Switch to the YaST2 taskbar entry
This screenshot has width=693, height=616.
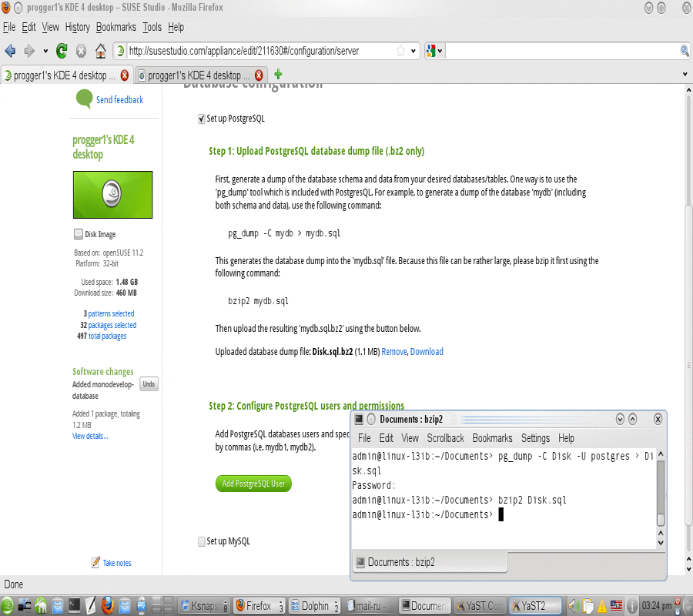[534, 605]
